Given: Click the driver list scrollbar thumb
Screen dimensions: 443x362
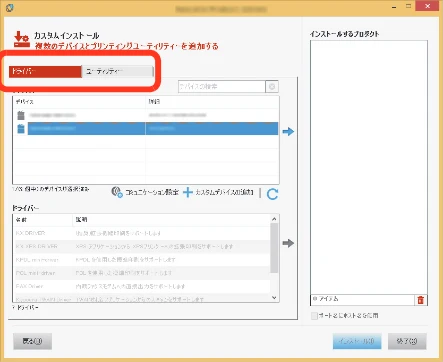Looking at the screenshot, I should [274, 248].
